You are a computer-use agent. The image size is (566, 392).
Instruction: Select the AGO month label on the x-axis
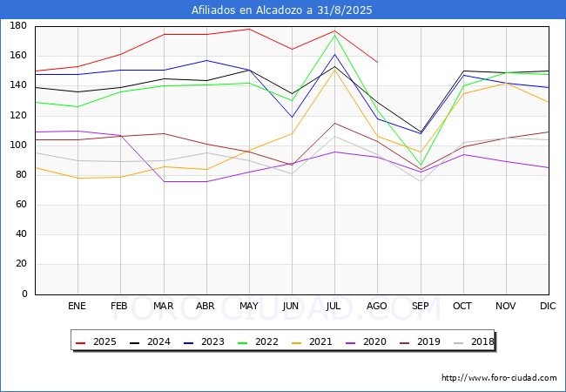(377, 307)
